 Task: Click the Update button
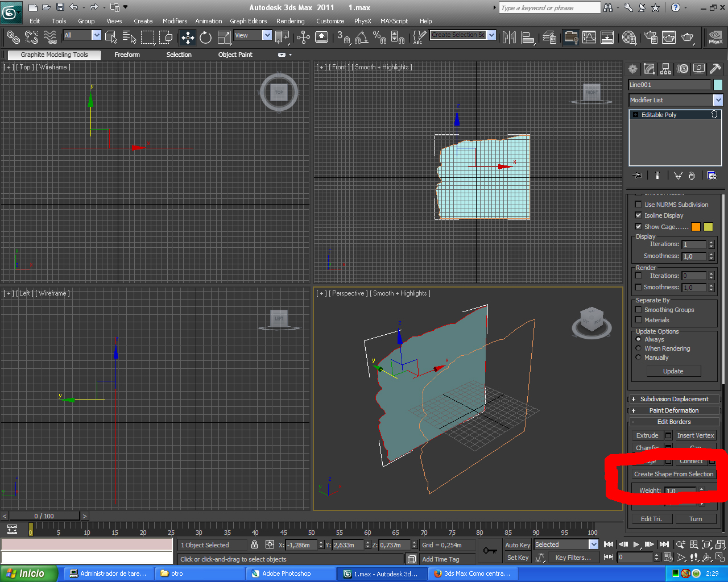tap(673, 371)
